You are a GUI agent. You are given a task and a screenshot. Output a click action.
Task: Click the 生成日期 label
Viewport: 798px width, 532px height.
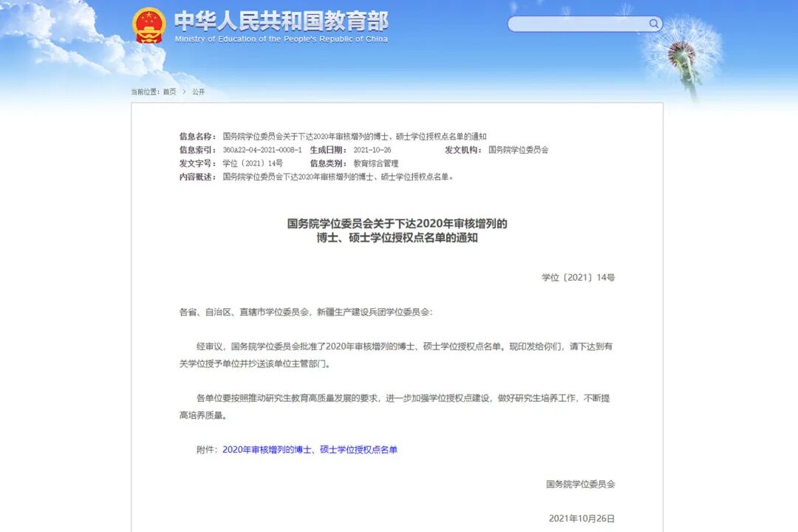click(x=328, y=150)
